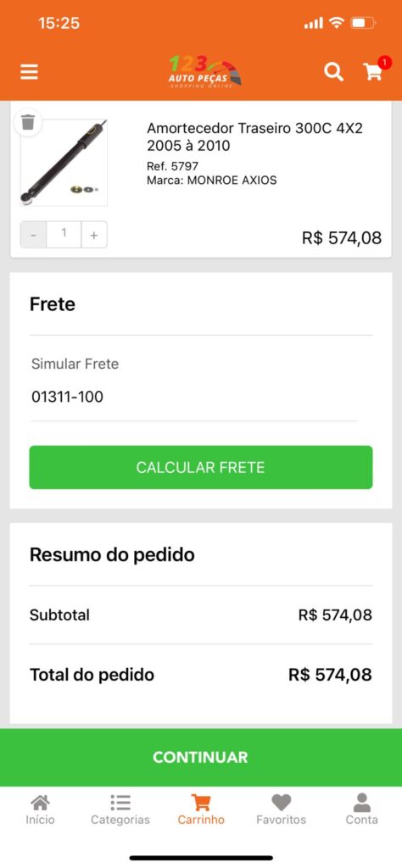Viewport: 402px width, 868px height.
Task: Tap the 123 Auto Peças logo
Action: pos(205,72)
